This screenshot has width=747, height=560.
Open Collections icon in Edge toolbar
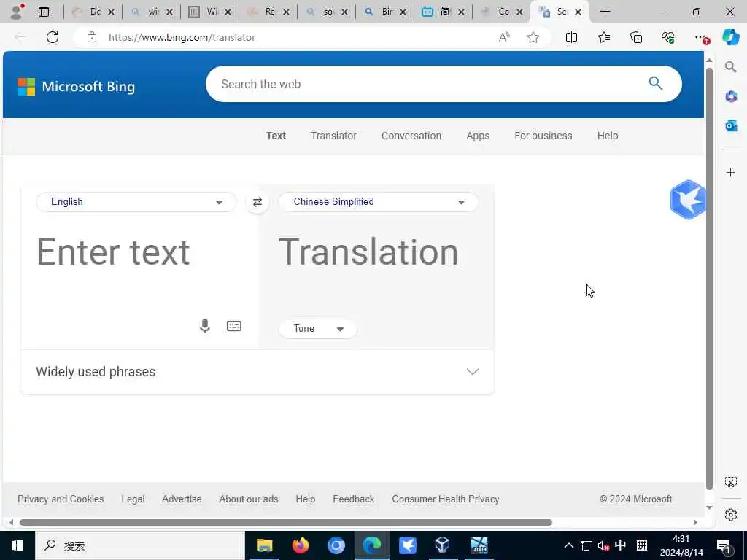click(636, 37)
